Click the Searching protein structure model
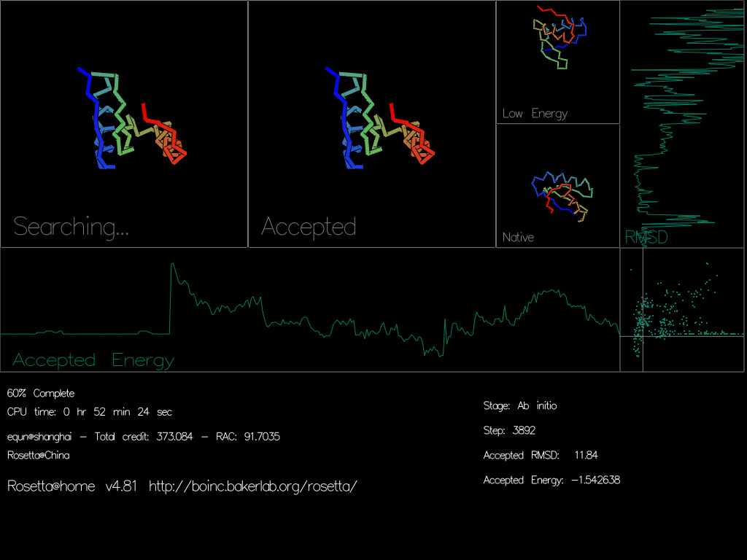The height and width of the screenshot is (560, 747). 132,118
